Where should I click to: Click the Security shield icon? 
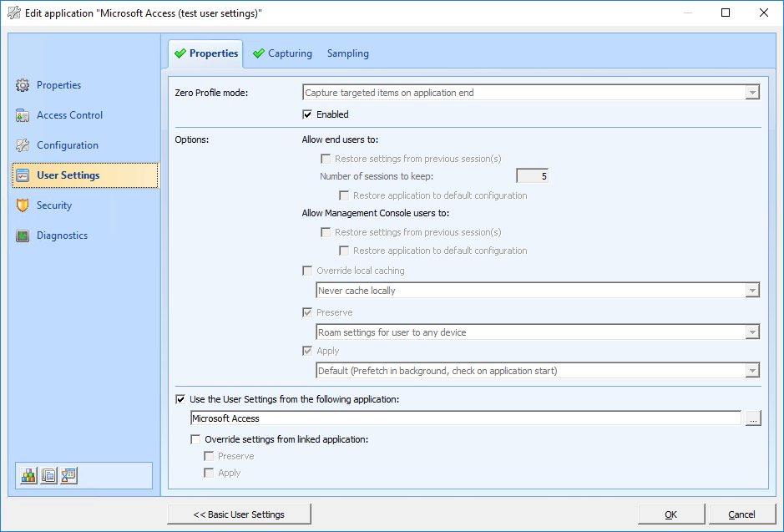pos(23,205)
